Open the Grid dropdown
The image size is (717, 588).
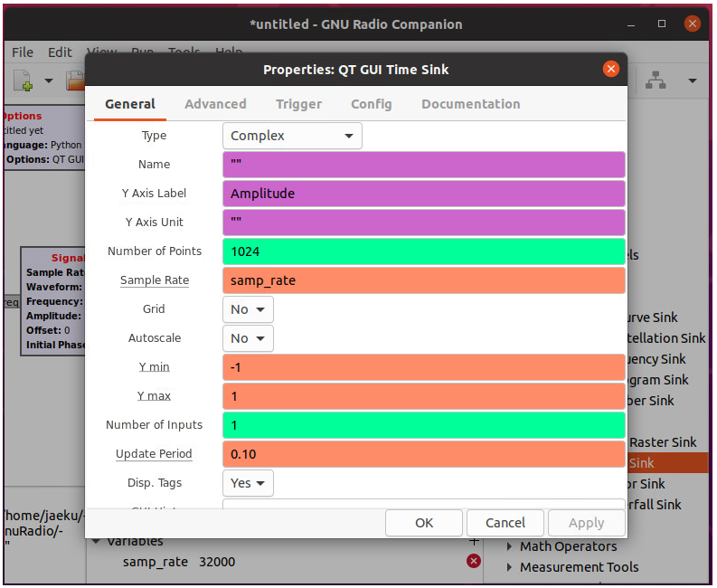[248, 309]
